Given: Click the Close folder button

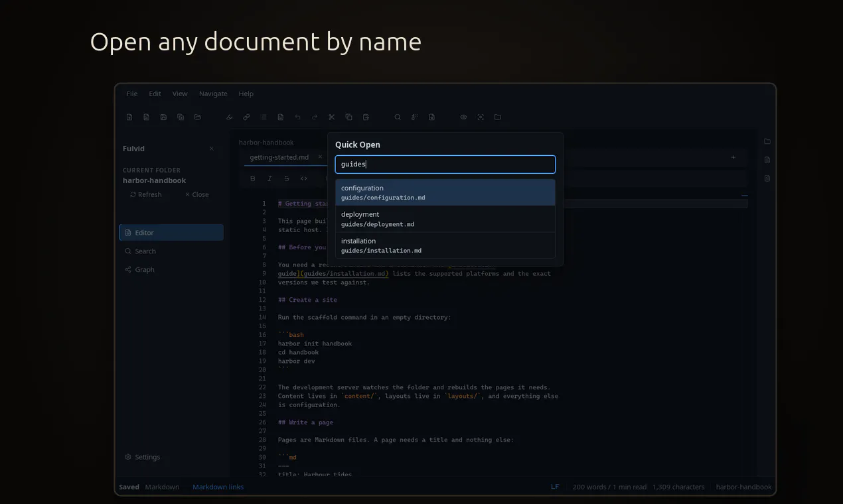Looking at the screenshot, I should (x=196, y=194).
